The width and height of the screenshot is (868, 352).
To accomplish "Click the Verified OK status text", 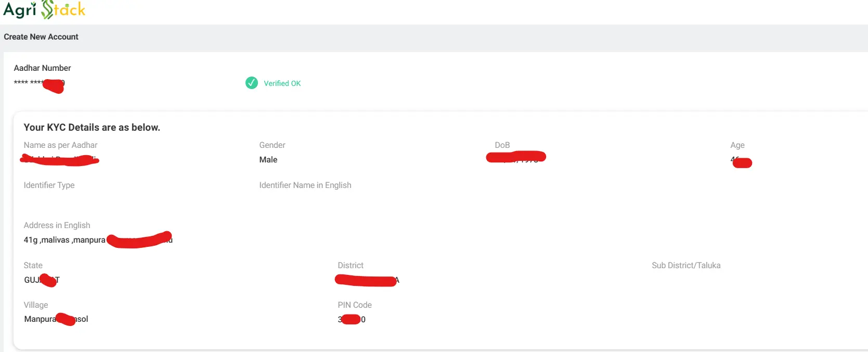I will (282, 83).
